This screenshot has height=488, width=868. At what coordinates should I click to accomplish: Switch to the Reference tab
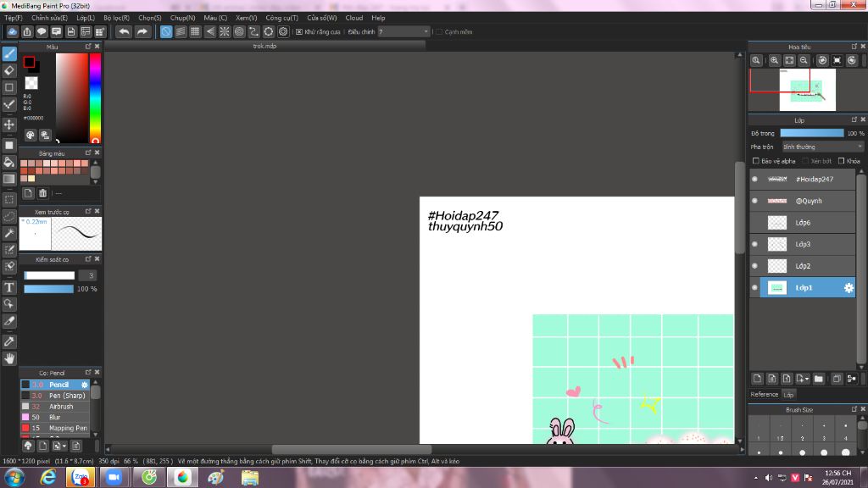[764, 395]
